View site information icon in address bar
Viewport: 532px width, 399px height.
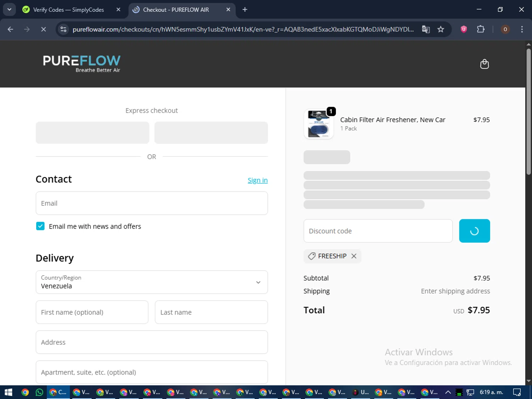(x=63, y=29)
